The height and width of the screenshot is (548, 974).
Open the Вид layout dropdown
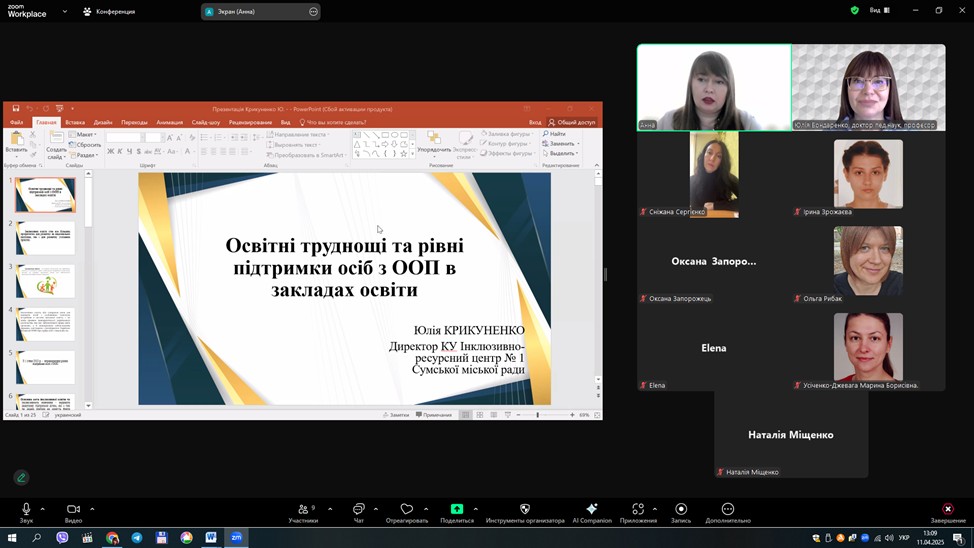tap(879, 11)
